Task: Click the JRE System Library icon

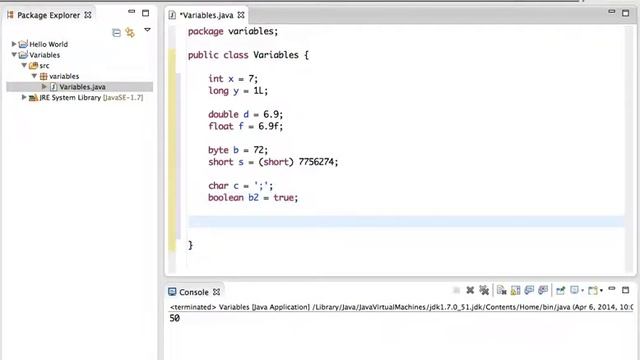Action: [33, 98]
